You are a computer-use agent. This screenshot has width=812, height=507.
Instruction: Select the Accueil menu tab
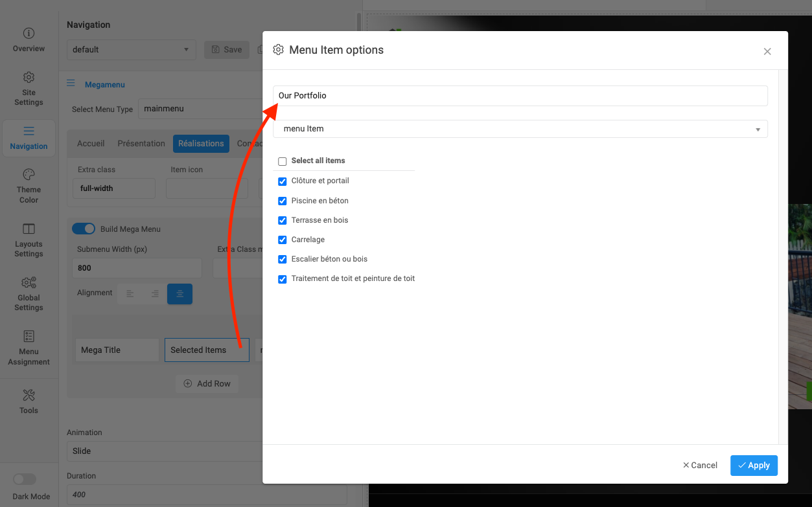tap(91, 143)
